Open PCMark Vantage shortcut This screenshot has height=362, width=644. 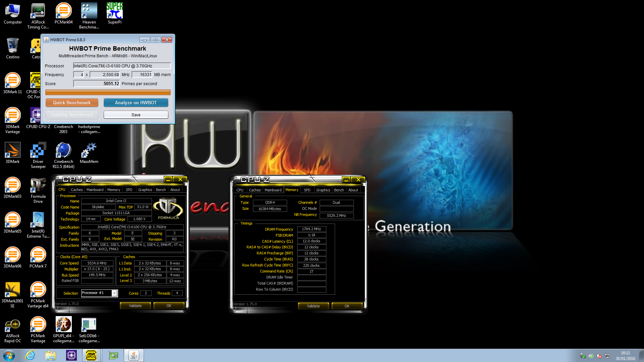coord(38,330)
